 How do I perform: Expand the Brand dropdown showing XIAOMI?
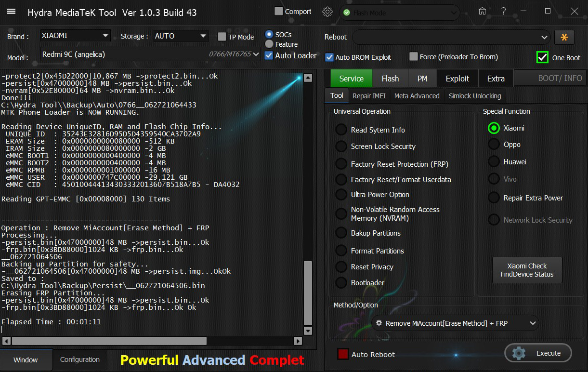(105, 36)
